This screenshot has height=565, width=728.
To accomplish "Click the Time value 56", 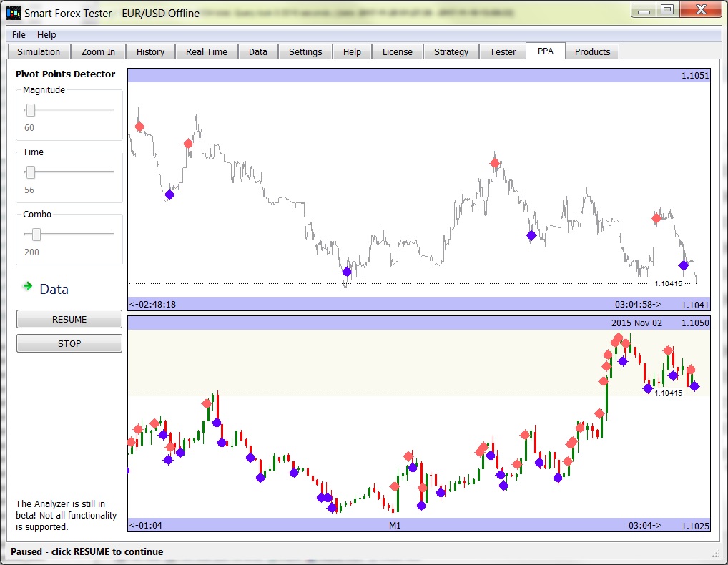I will click(x=29, y=190).
